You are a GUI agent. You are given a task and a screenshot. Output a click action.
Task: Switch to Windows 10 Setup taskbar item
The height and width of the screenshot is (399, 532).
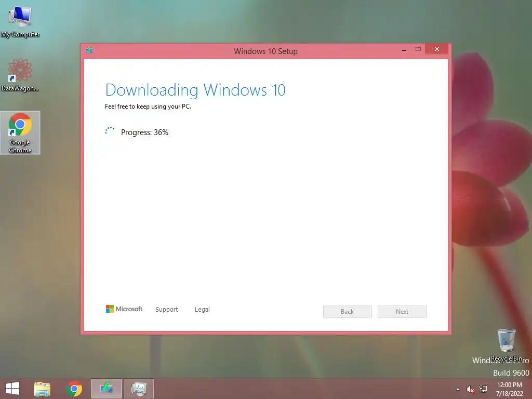pos(106,389)
